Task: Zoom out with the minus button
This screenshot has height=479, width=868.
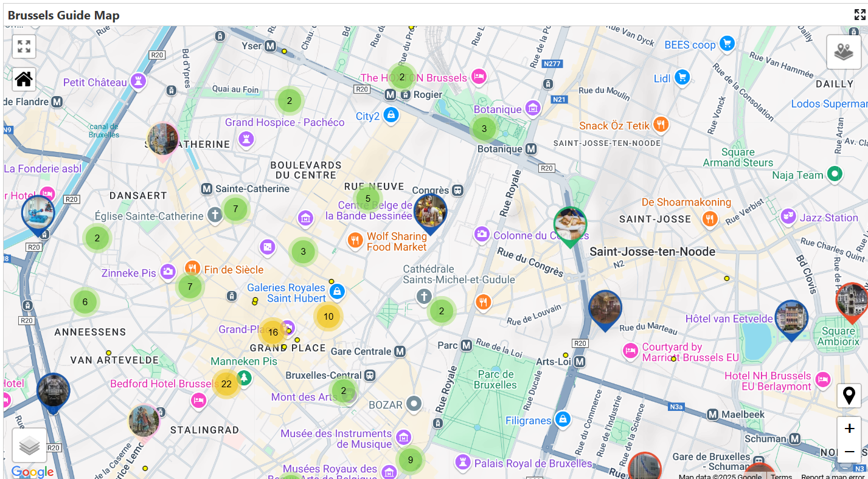Action: click(849, 452)
